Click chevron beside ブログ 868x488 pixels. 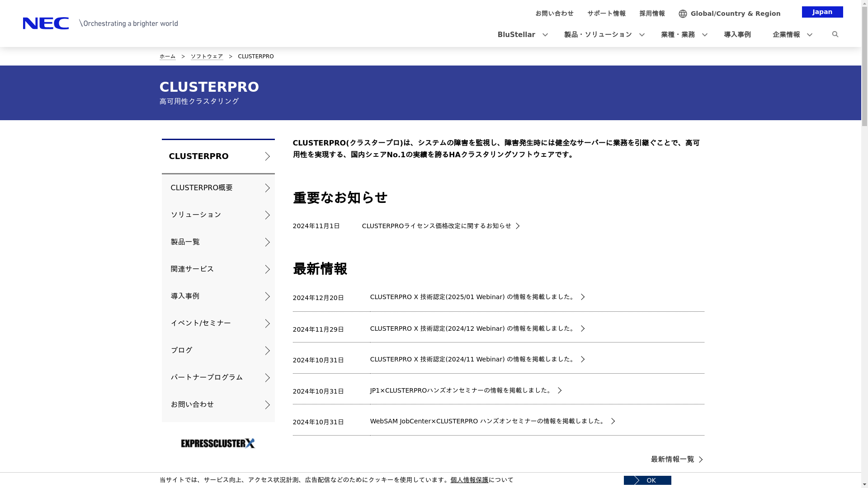point(267,351)
